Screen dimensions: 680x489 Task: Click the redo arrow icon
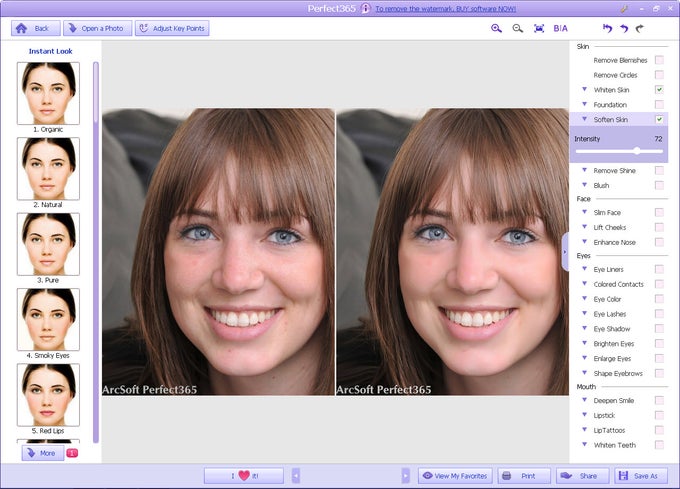point(640,29)
